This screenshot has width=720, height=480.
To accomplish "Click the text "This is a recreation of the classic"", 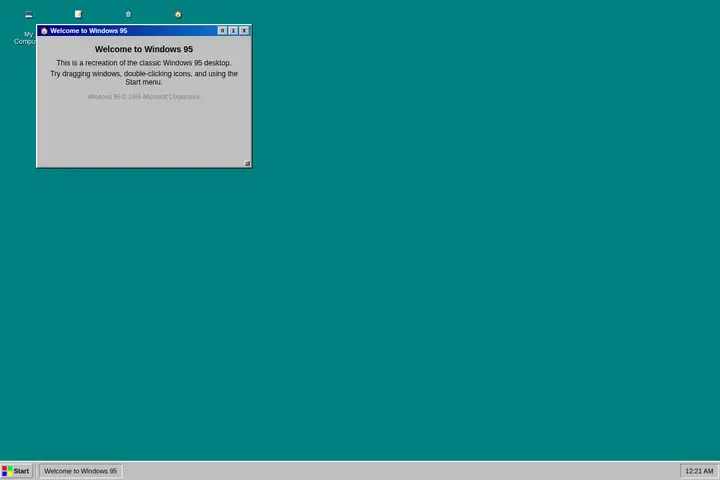I will 108,63.
